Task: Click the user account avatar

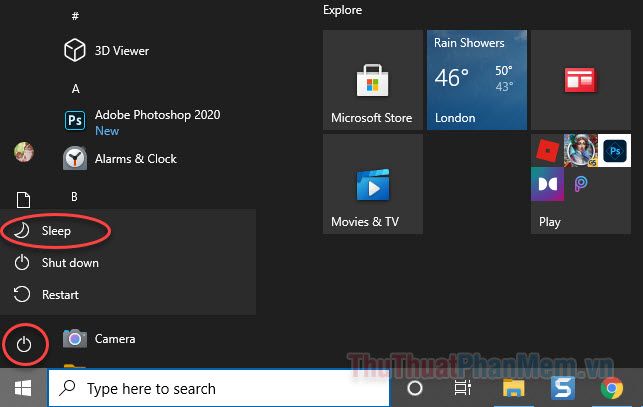Action: click(x=24, y=152)
